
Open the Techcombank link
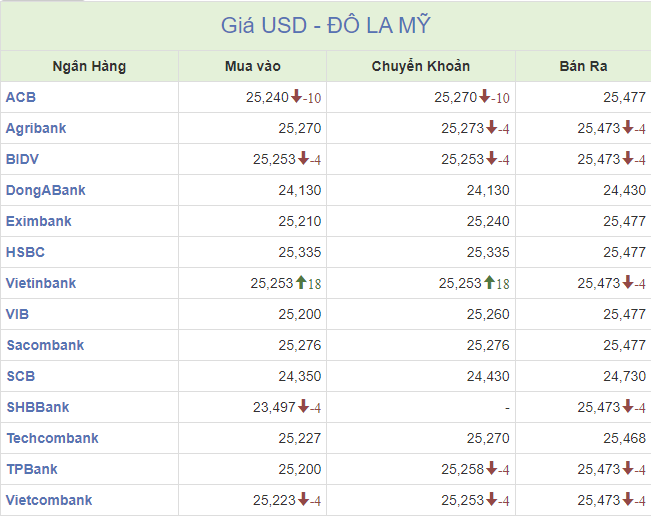tap(53, 438)
